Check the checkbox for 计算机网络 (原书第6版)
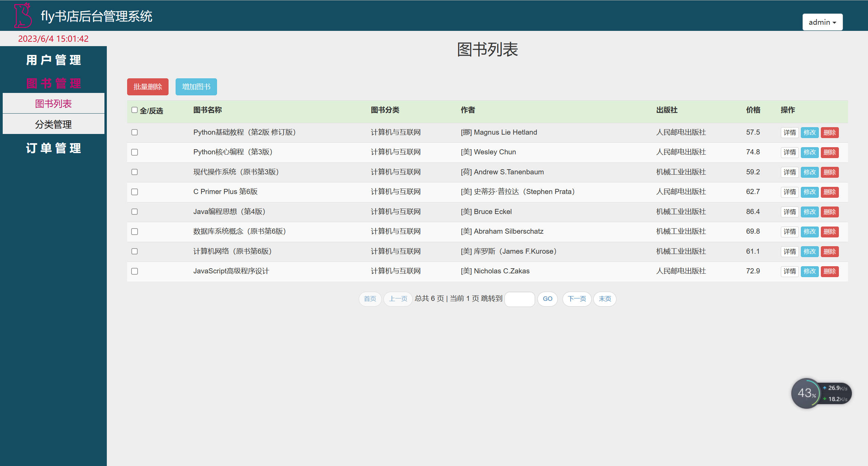Image resolution: width=868 pixels, height=466 pixels. 134,252
